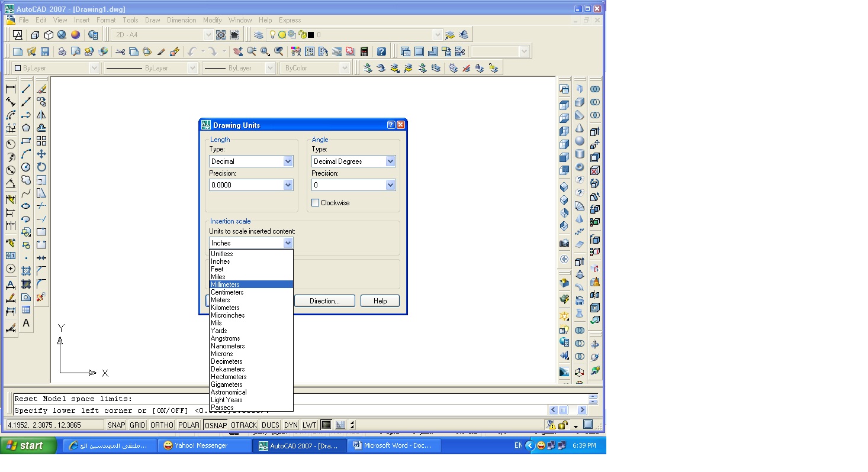Choose Meters from the units list
868x472 pixels.
pyautogui.click(x=251, y=300)
